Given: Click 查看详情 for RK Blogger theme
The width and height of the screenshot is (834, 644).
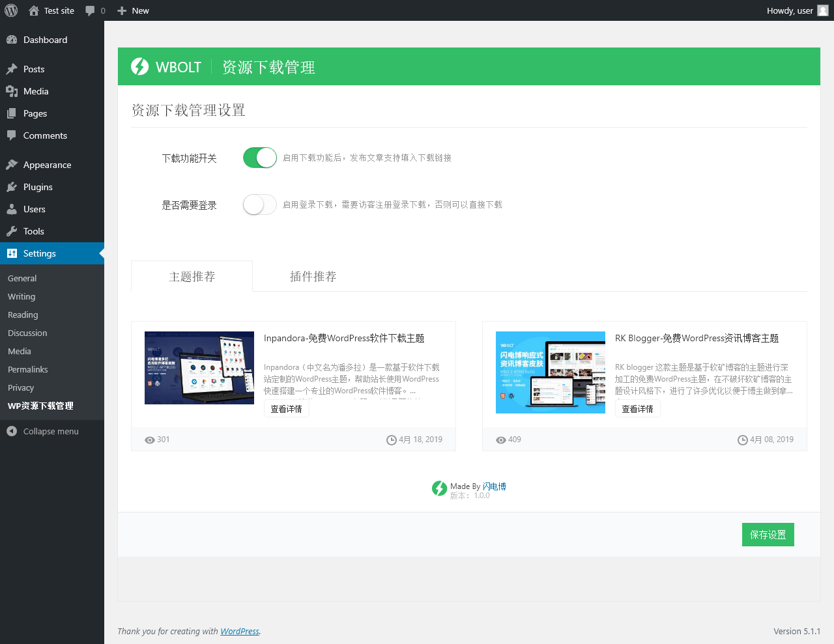Looking at the screenshot, I should [638, 409].
